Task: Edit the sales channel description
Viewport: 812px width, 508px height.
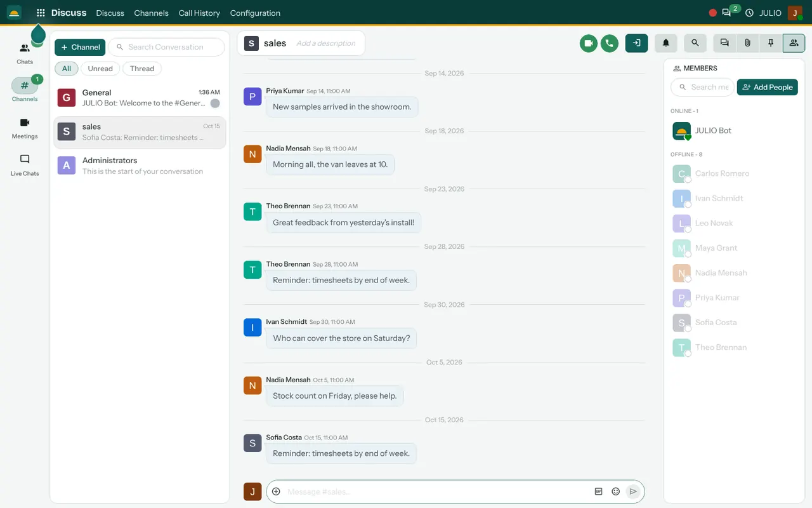Action: (x=326, y=43)
